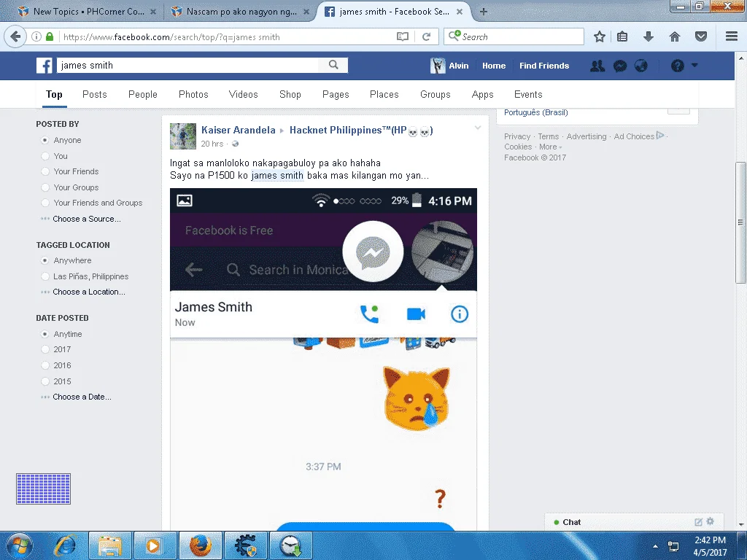Click the Facebook search magnifier button
Image resolution: width=747 pixels, height=560 pixels.
tap(333, 65)
